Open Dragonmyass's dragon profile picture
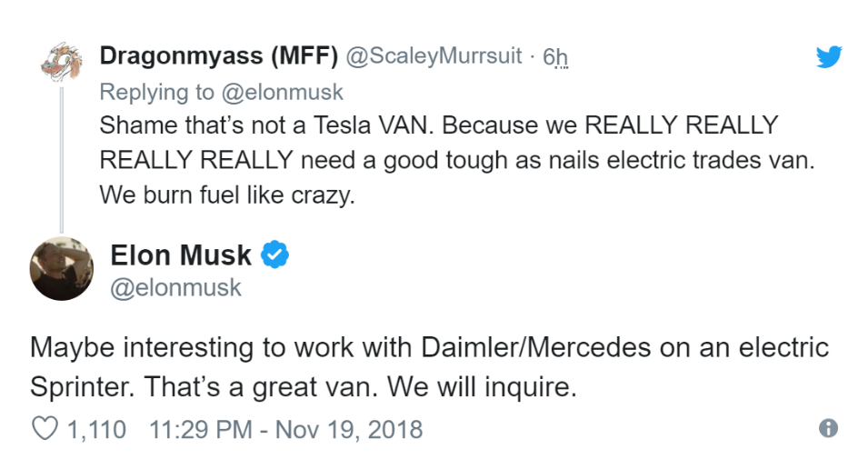This screenshot has height=469, width=868. (61, 60)
